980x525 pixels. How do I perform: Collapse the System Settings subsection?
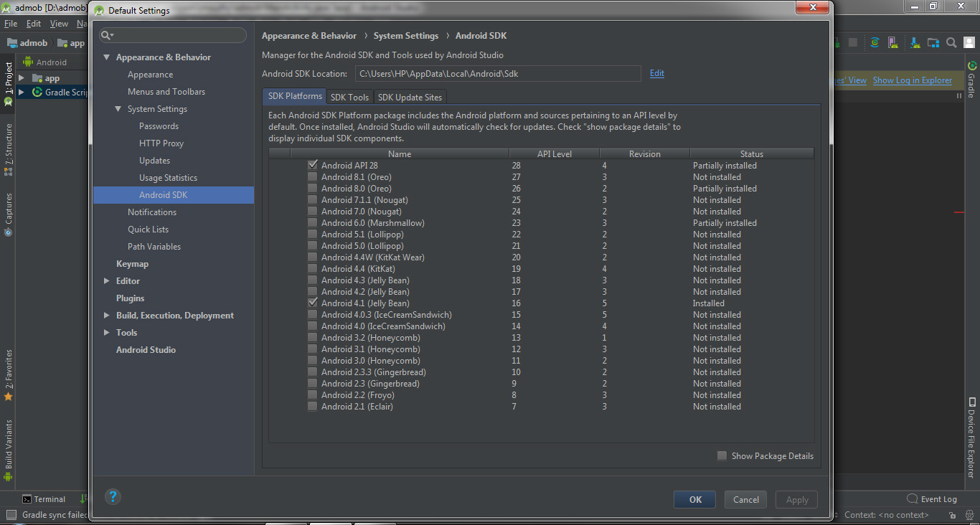(x=118, y=109)
